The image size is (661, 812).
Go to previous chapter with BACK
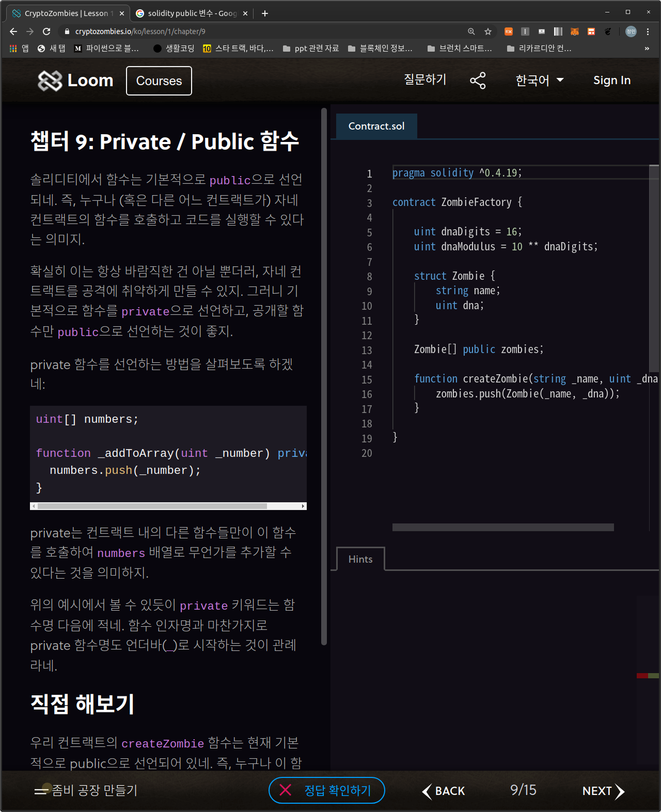tap(444, 791)
